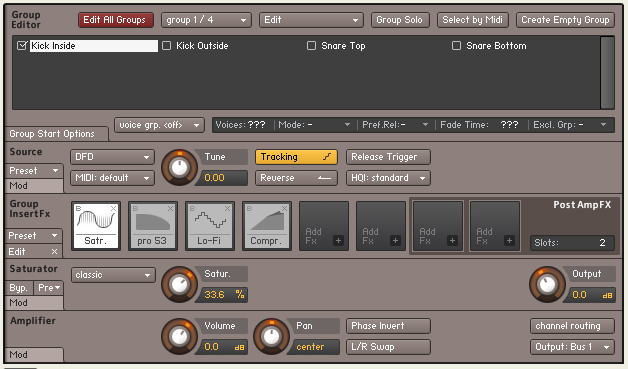Check the Snare Top group checkbox
The height and width of the screenshot is (369, 628).
click(311, 46)
